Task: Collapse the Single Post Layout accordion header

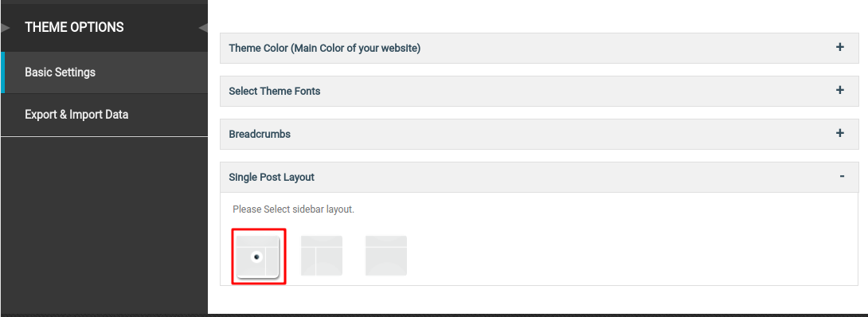Action: 539,177
